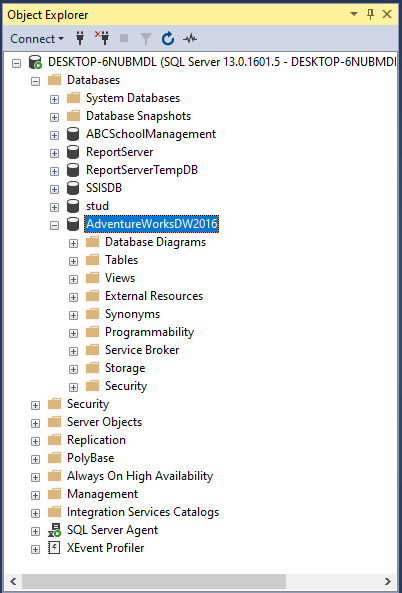The height and width of the screenshot is (593, 402).
Task: Click the SQL Server Agent icon
Action: click(x=54, y=530)
